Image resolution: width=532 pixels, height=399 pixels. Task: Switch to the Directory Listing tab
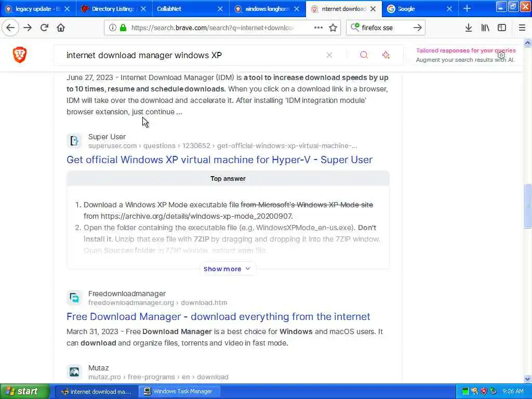pyautogui.click(x=112, y=9)
